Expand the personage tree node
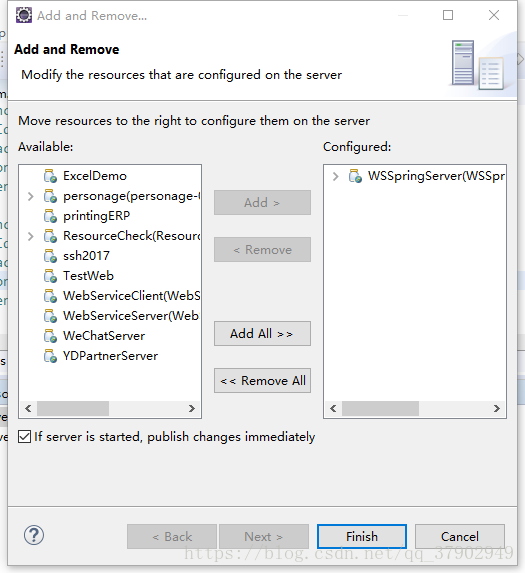 click(x=31, y=196)
